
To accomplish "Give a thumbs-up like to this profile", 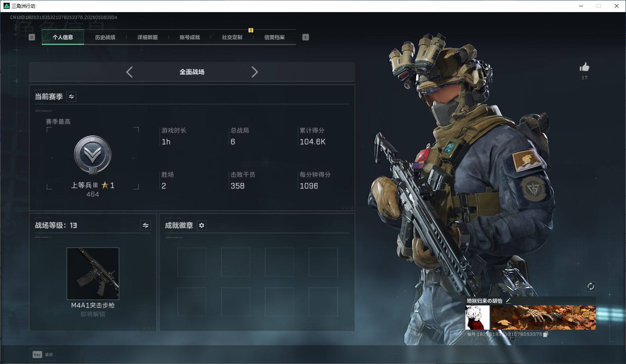I will (585, 67).
